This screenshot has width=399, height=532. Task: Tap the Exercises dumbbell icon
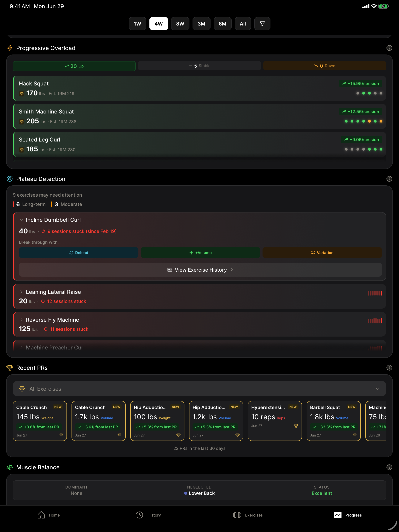237,515
